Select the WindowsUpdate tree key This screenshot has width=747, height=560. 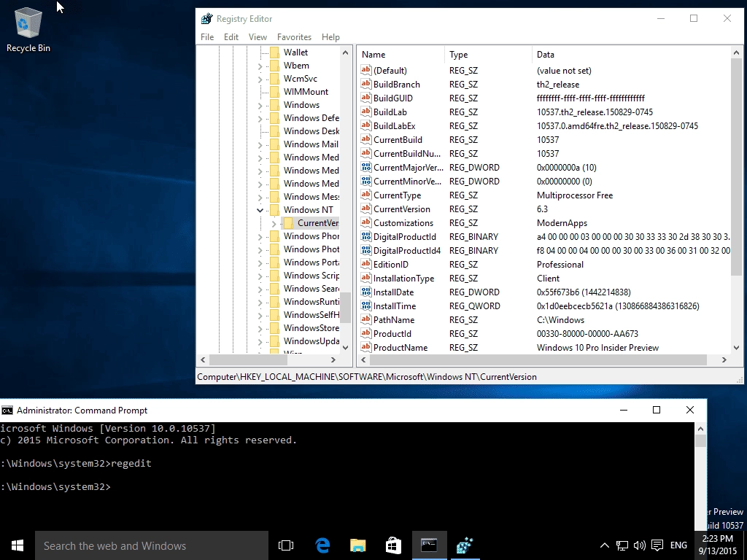[x=311, y=341]
